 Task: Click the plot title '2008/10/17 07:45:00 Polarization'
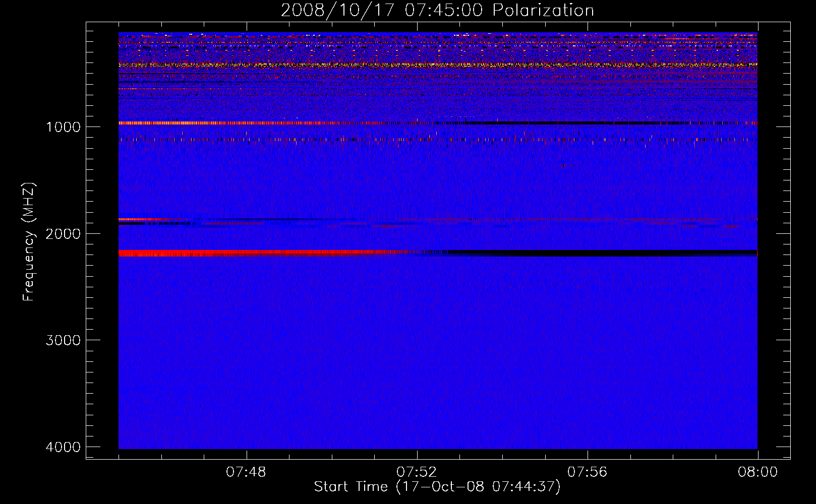[437, 10]
